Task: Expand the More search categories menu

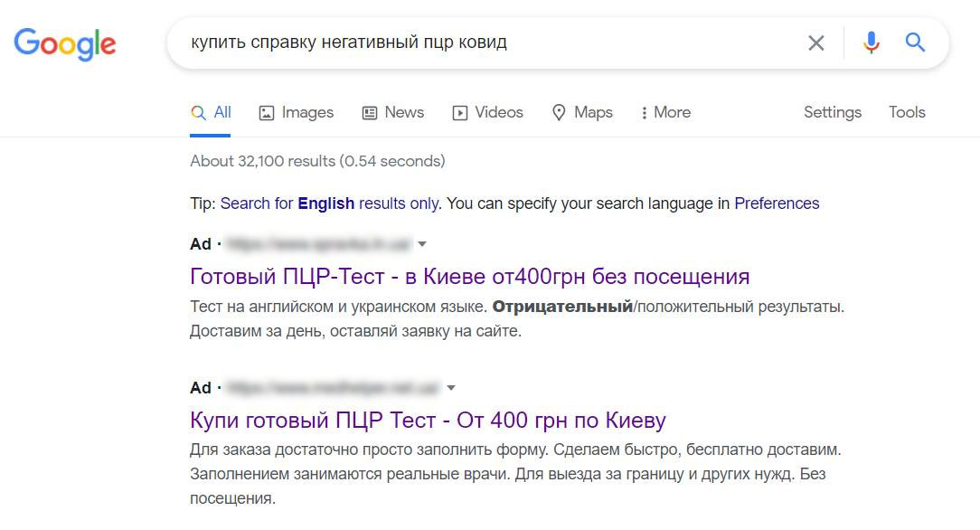Action: point(665,113)
